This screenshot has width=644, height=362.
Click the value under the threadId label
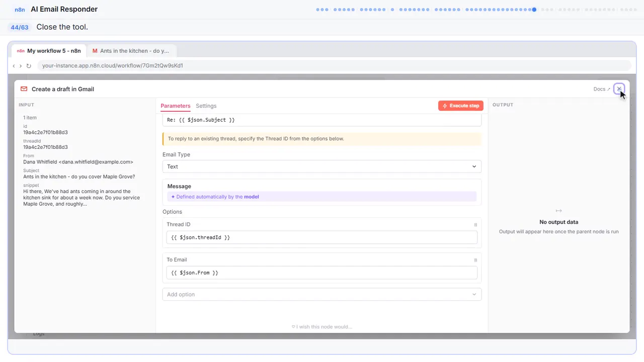pos(45,147)
